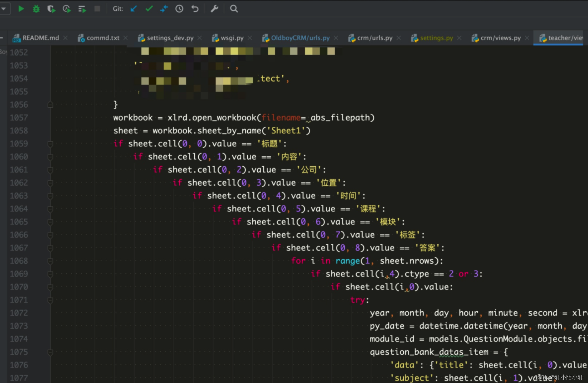This screenshot has height=383, width=588.
Task: Run with coverage shield icon
Action: 51,9
